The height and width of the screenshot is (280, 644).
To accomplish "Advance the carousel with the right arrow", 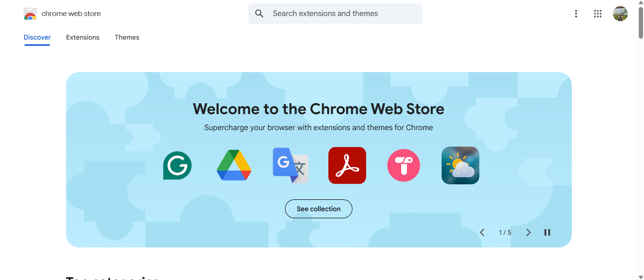I will click(528, 232).
